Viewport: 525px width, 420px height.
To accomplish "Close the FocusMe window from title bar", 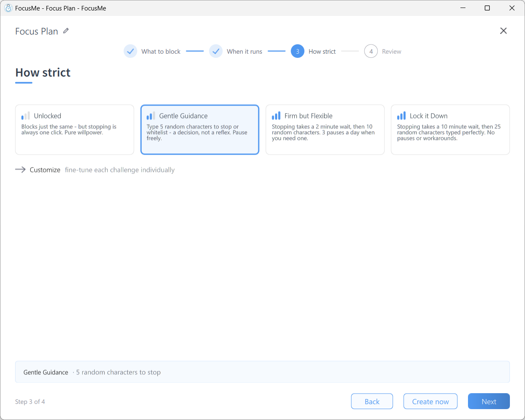I will pyautogui.click(x=512, y=8).
